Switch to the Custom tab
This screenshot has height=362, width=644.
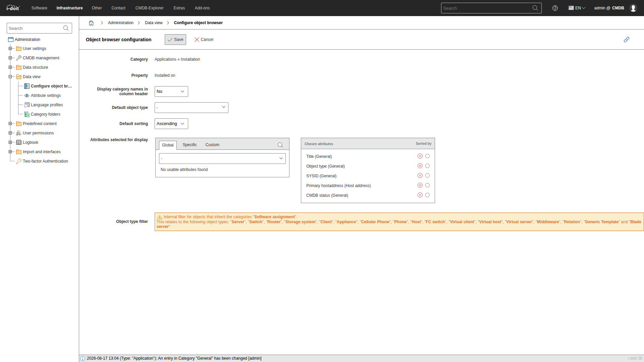click(212, 145)
